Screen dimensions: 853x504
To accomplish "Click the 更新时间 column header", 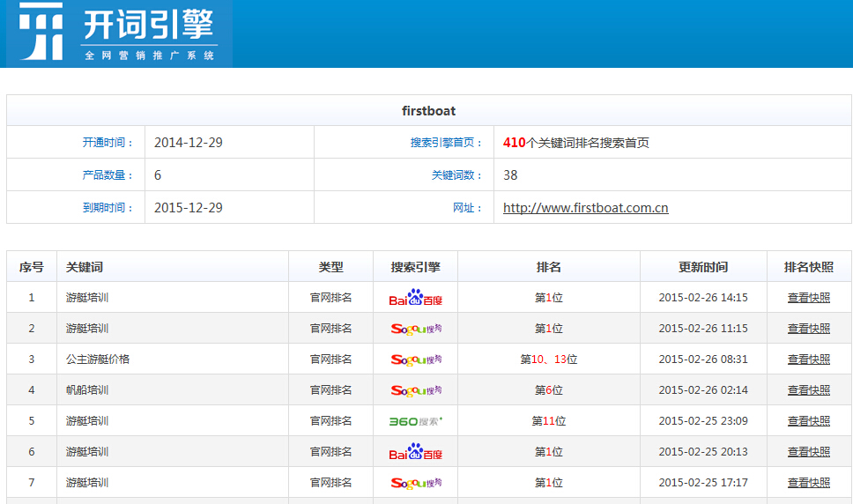I will tap(703, 267).
